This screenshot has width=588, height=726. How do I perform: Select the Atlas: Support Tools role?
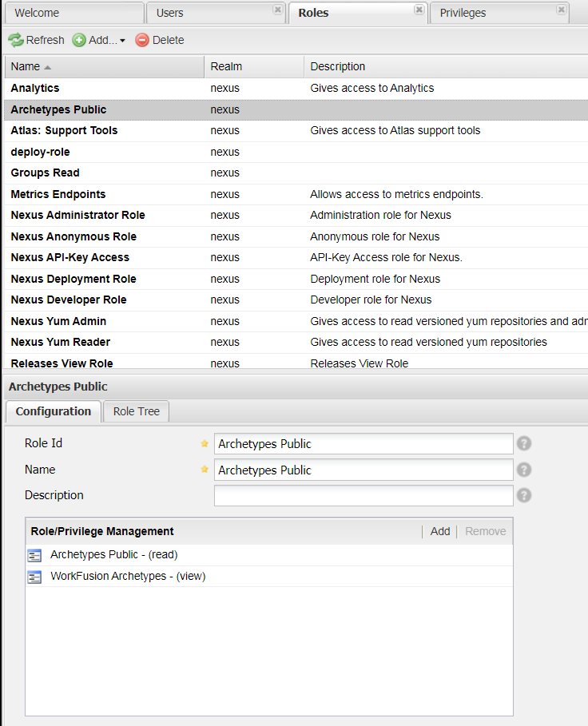(x=296, y=130)
